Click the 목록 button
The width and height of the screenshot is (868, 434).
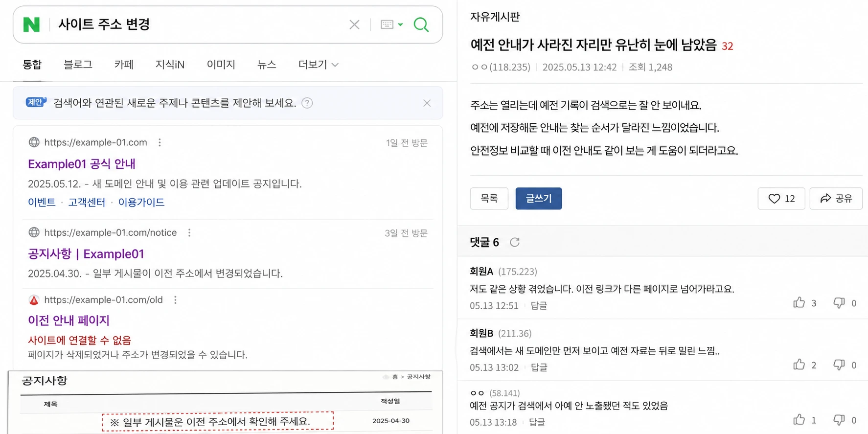[489, 199]
